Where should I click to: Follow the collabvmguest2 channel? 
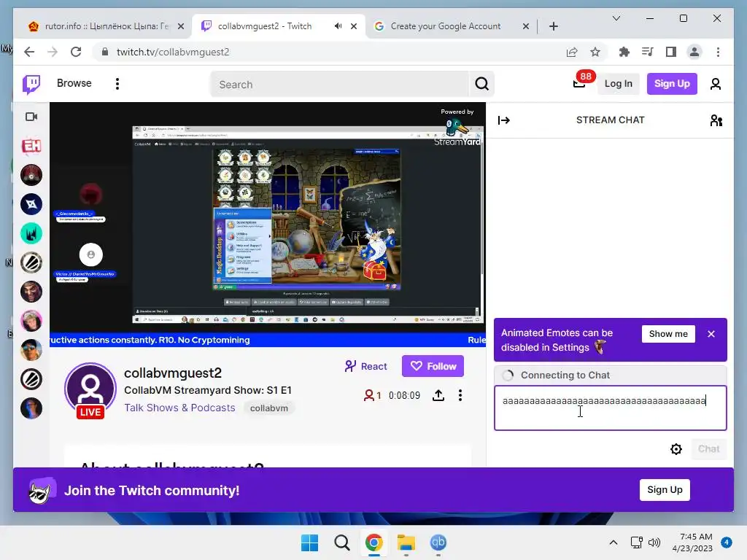(x=433, y=366)
